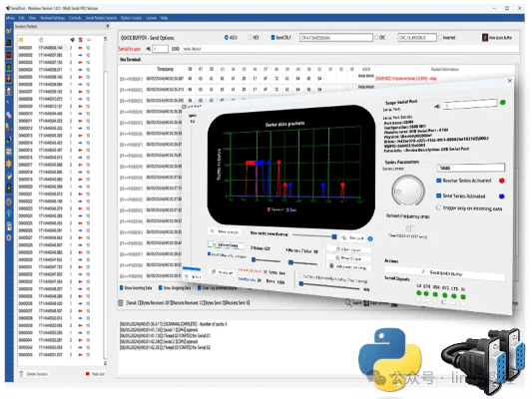The image size is (532, 399).
Task: Enable Trigger only on incoming data
Action: pos(439,207)
